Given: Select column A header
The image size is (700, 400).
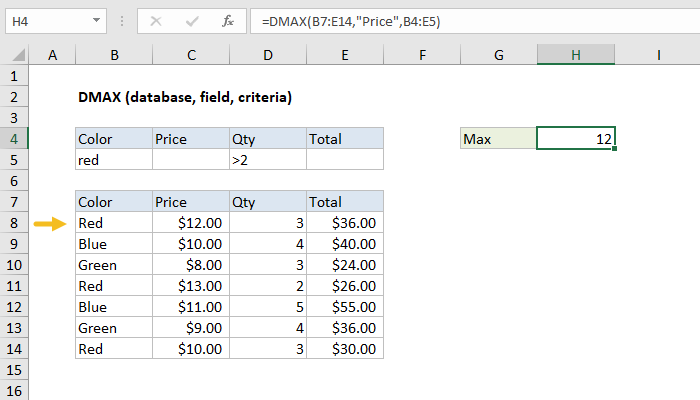Looking at the screenshot, I should (x=52, y=55).
